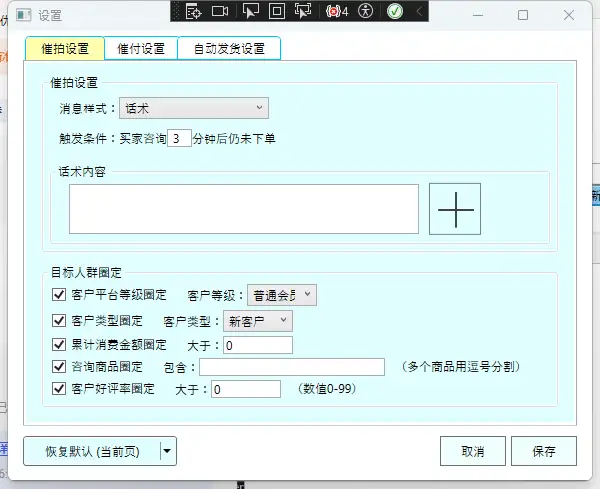
Task: Click the 保存 button
Action: tap(543, 451)
